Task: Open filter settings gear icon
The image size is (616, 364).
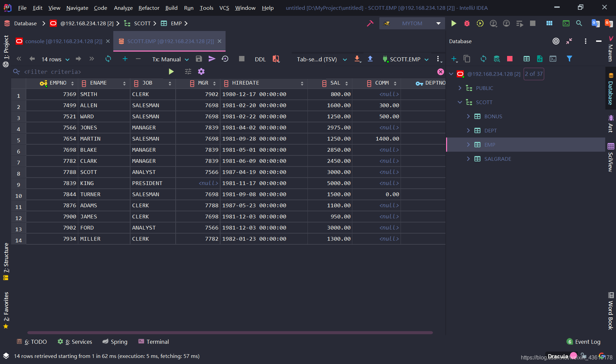Action: [x=201, y=71]
